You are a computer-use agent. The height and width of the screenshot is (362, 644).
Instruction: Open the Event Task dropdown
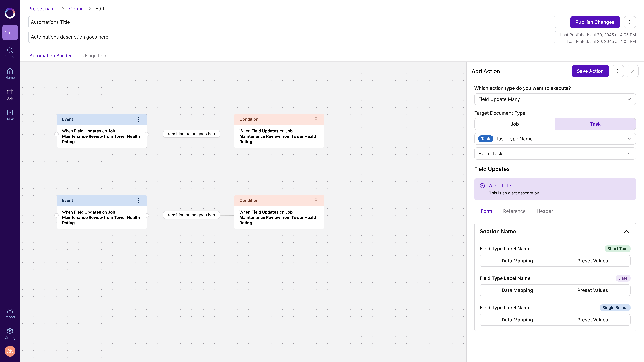(x=555, y=154)
